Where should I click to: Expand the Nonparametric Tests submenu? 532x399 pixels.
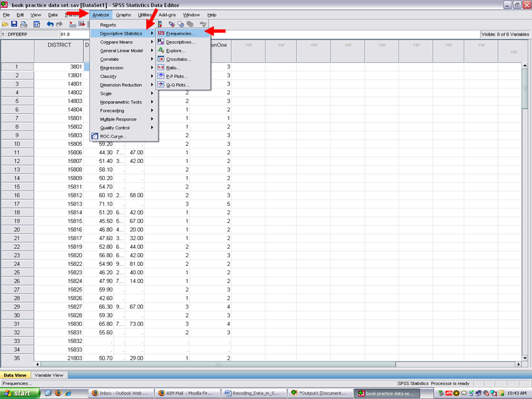[x=120, y=102]
